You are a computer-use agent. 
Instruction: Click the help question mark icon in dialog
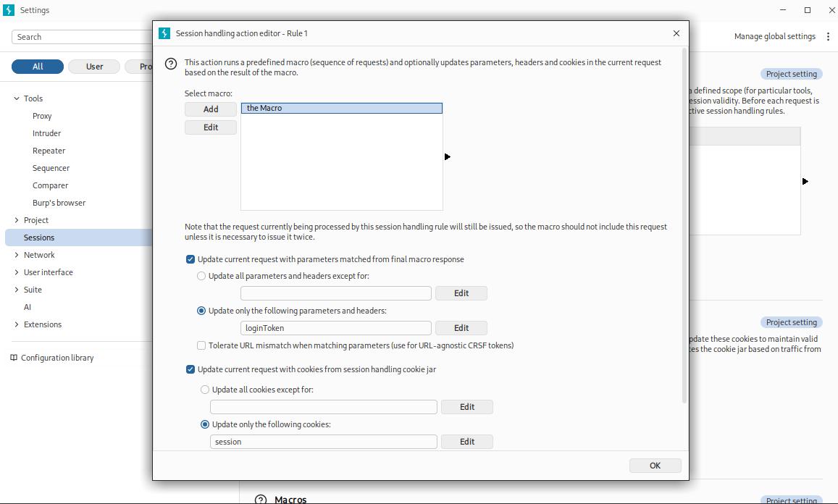click(x=171, y=64)
